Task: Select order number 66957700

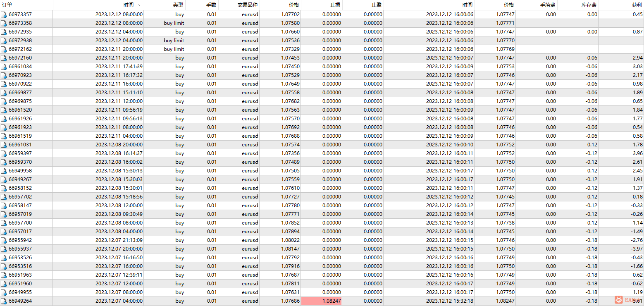Action: pos(20,223)
